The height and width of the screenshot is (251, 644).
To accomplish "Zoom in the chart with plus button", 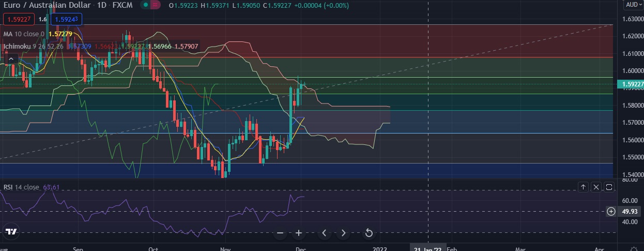I will tap(299, 233).
